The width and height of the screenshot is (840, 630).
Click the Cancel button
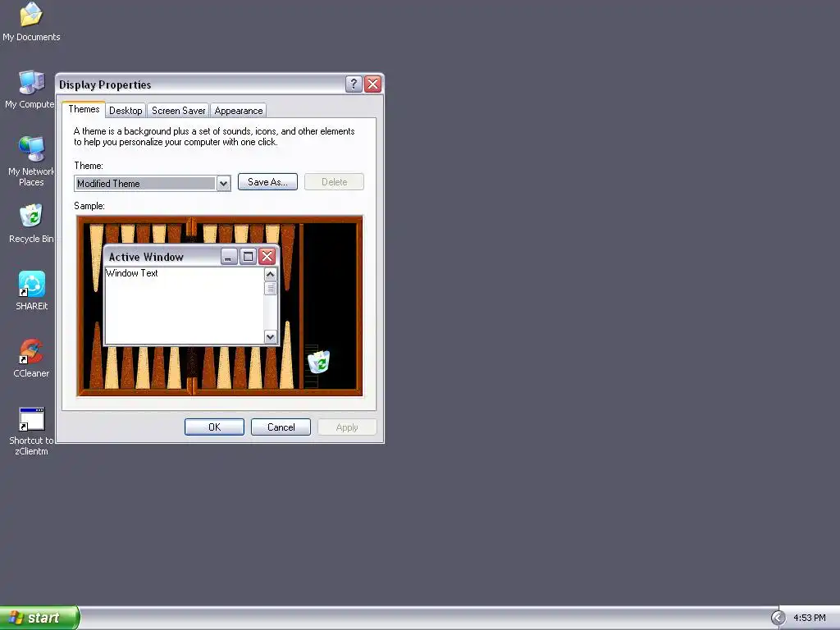[x=281, y=427]
